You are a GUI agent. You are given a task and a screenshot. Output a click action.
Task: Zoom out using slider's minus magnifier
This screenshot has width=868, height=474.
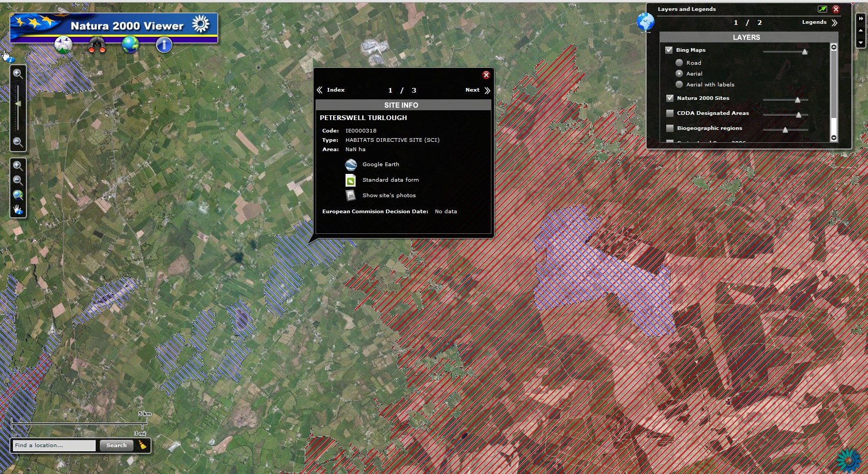pyautogui.click(x=18, y=142)
